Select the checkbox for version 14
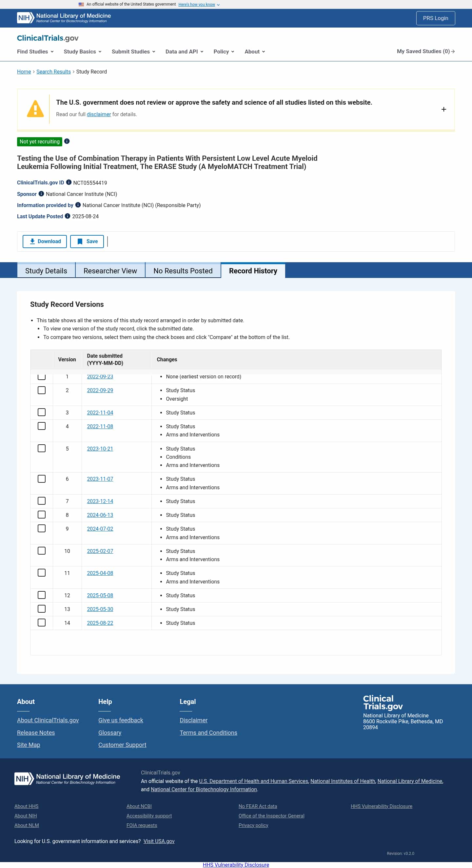472x868 pixels. pyautogui.click(x=41, y=623)
